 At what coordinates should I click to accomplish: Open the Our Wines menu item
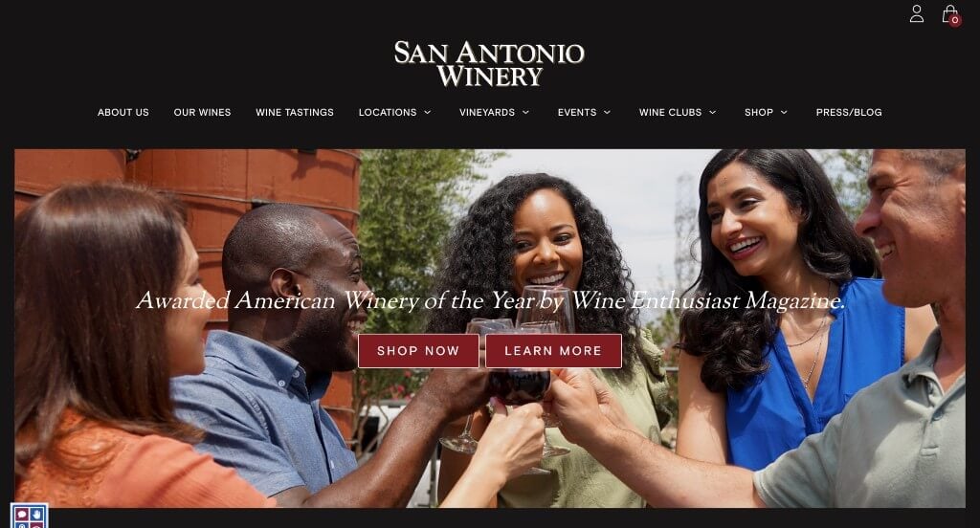pos(203,113)
